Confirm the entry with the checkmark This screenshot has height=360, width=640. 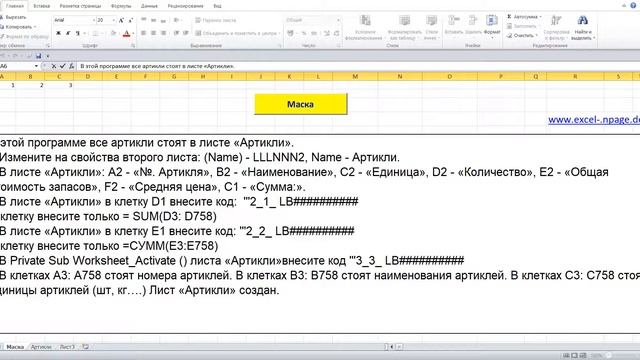pyautogui.click(x=62, y=66)
